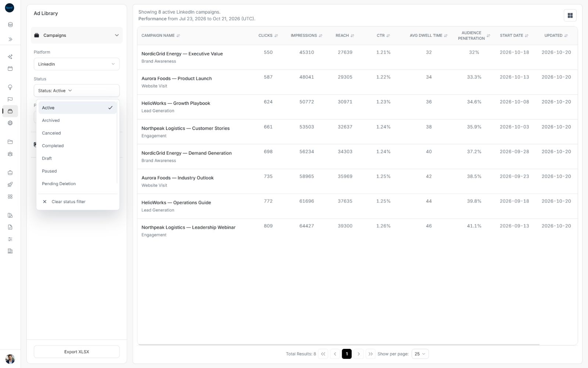
Task: Open the LinkedIn platform dropdown
Action: click(x=76, y=64)
